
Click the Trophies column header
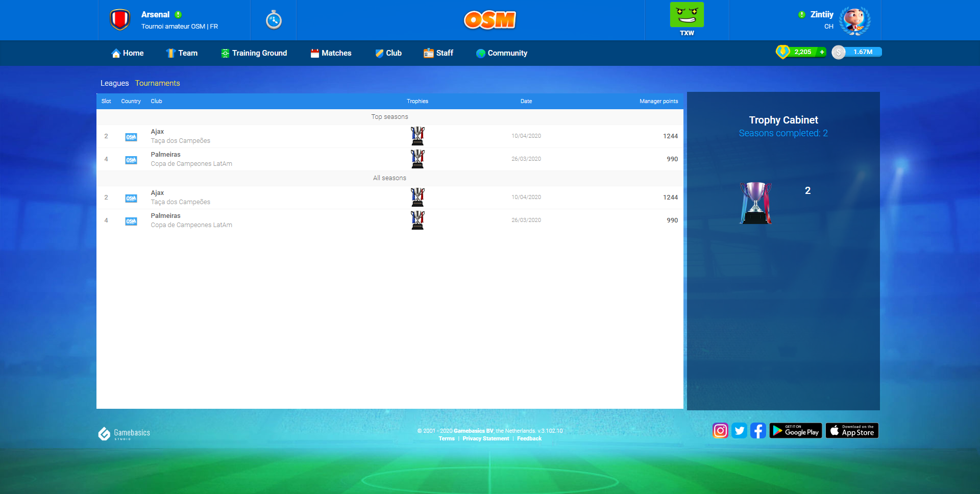pyautogui.click(x=418, y=101)
